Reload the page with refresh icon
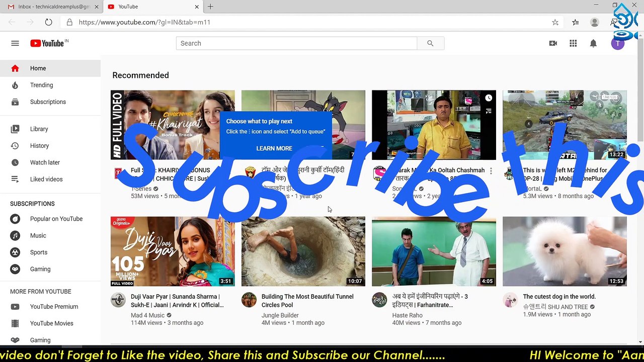 click(48, 22)
